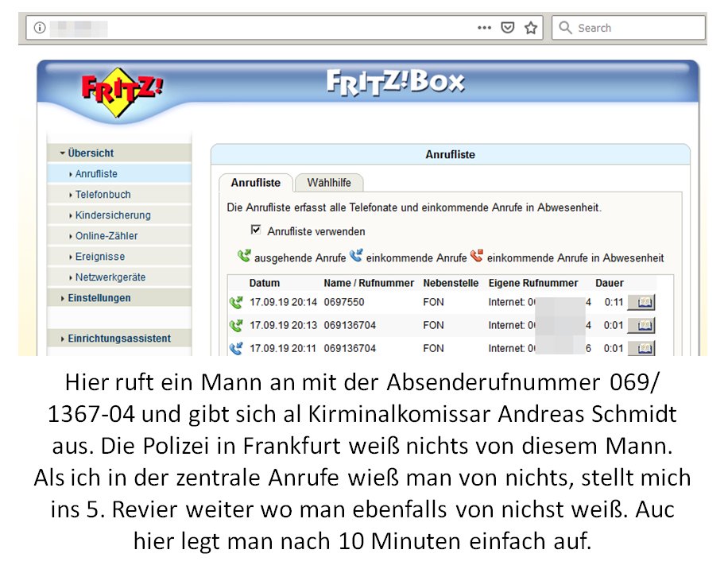This screenshot has width=728, height=569.
Task: Click the outgoing calls legend icon
Action: (244, 256)
